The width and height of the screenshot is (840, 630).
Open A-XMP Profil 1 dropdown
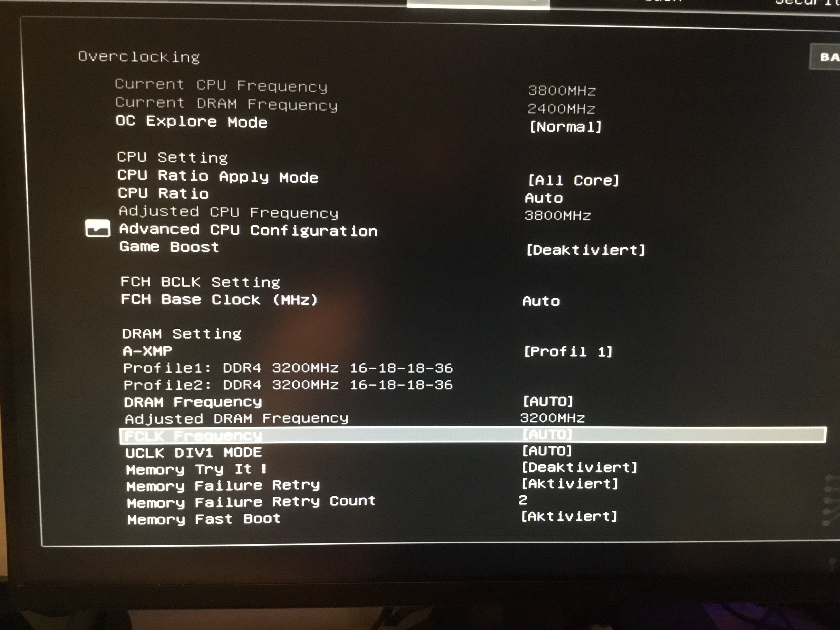pos(568,352)
